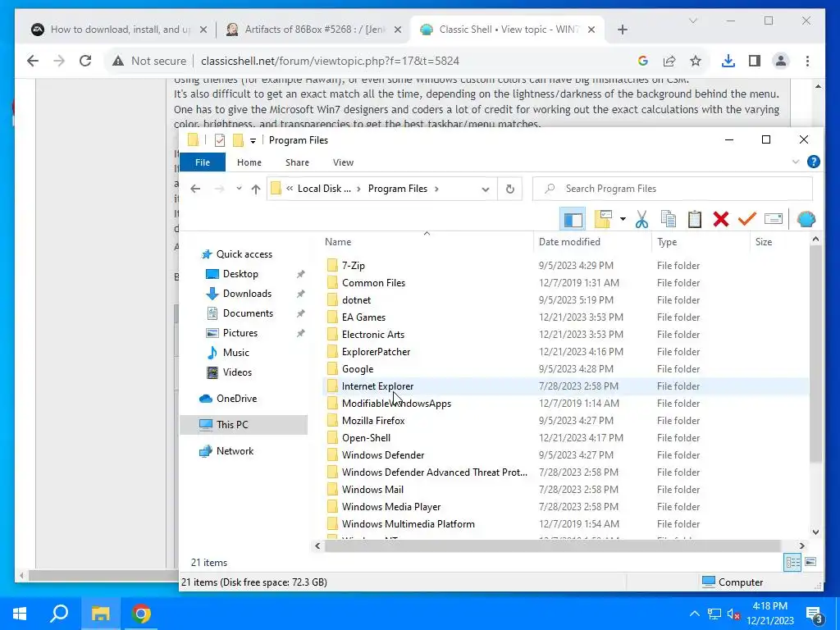Switch to Artifacts of 86Box Chrome tab
Image resolution: width=840 pixels, height=630 pixels.
(314, 30)
